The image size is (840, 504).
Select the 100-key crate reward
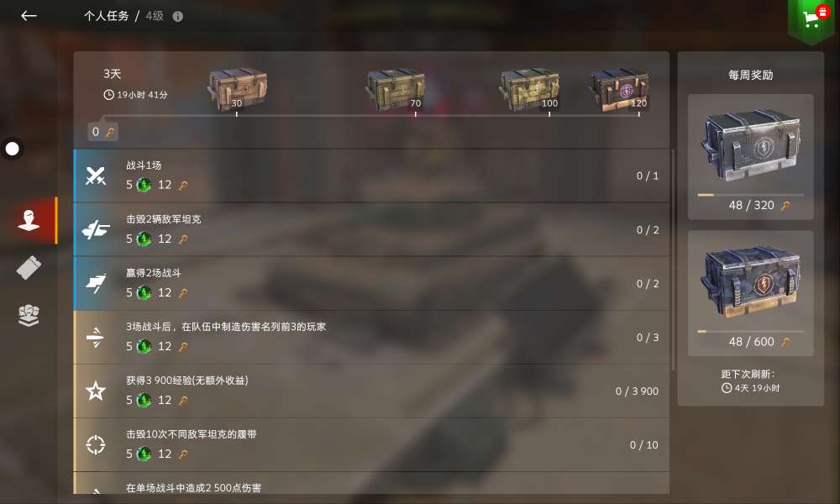click(529, 90)
